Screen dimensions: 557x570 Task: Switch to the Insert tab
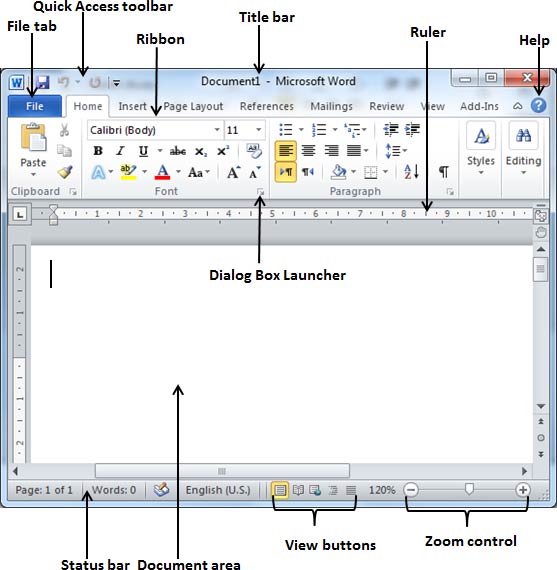click(132, 106)
